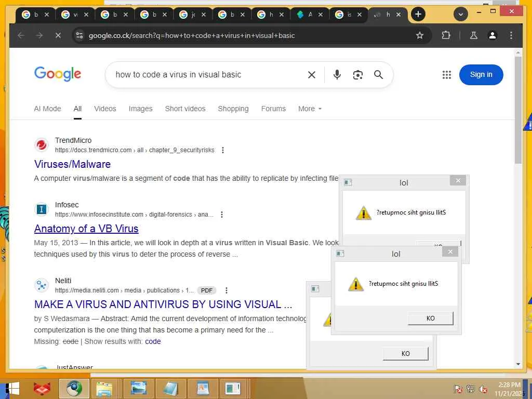Click the scrollbar down arrow

coord(518,364)
